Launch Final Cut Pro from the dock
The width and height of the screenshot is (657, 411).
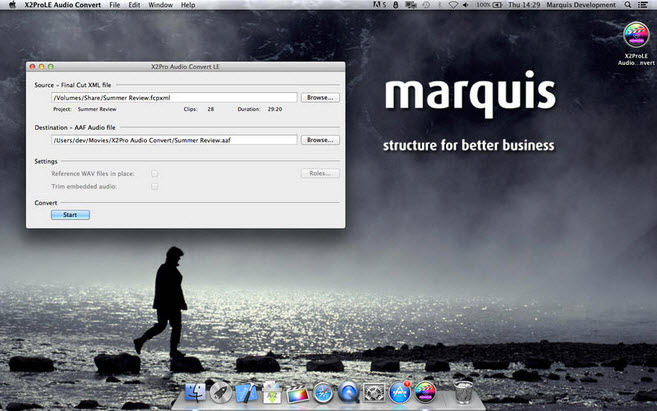point(297,394)
